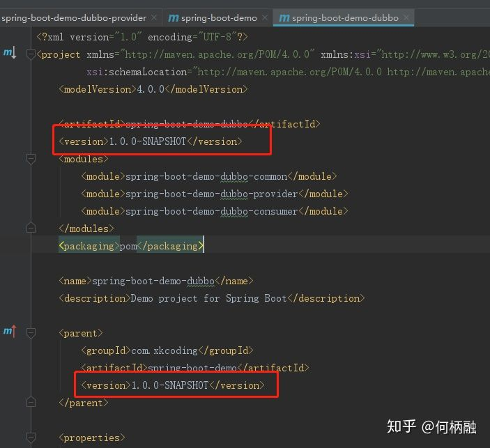Screen dimensions: 490x448
Task: Close the spring-boot-demo-dubbo tab
Action: tap(407, 17)
